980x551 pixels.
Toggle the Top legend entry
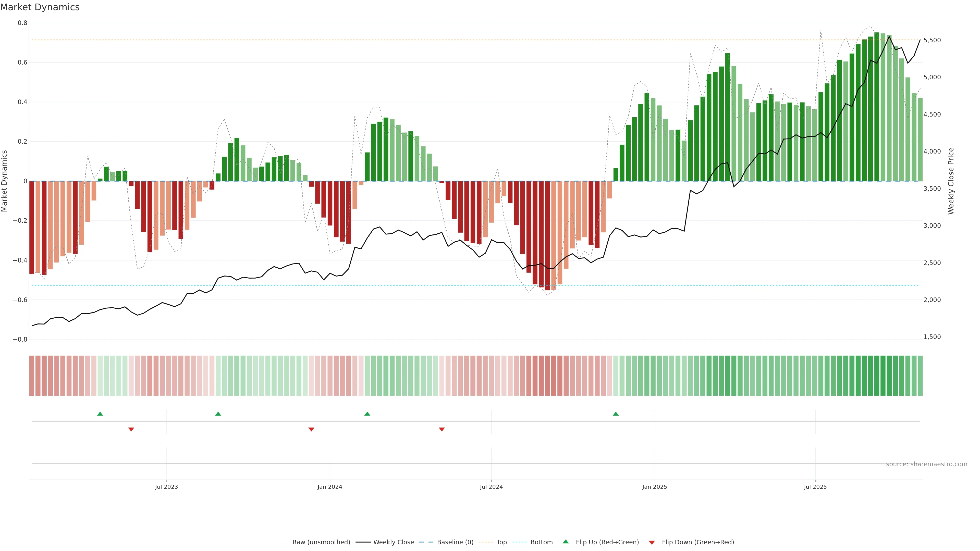pos(501,542)
